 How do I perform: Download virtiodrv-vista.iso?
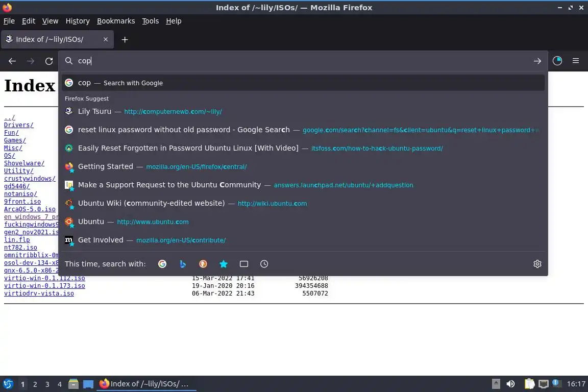click(39, 293)
